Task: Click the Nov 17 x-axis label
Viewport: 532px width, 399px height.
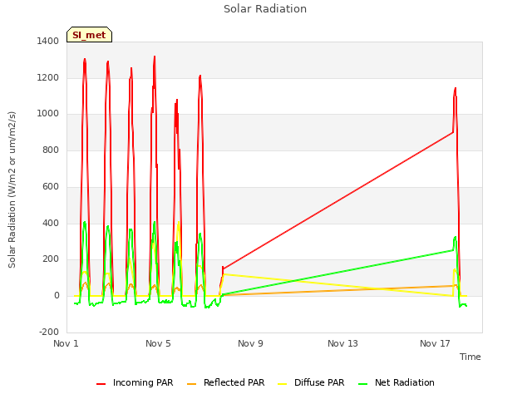Action: (x=435, y=343)
